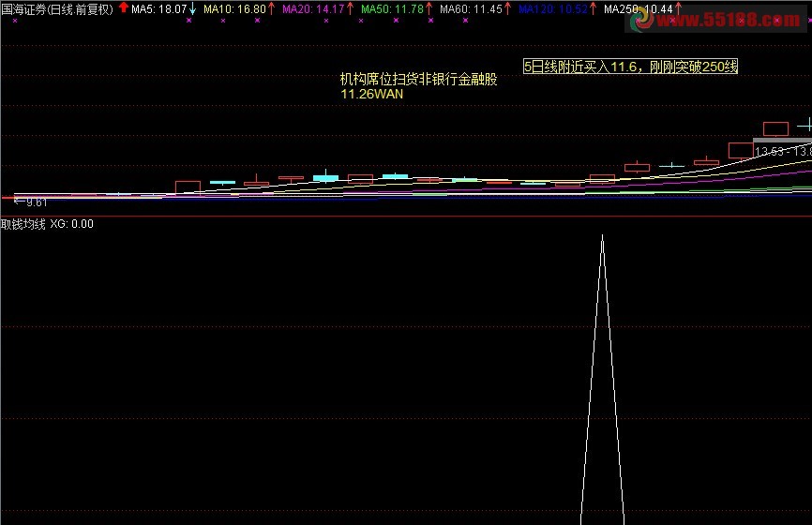
Task: Click the boxed note 5日线附近买入11.6，刚刚突破250线
Action: 630,67
